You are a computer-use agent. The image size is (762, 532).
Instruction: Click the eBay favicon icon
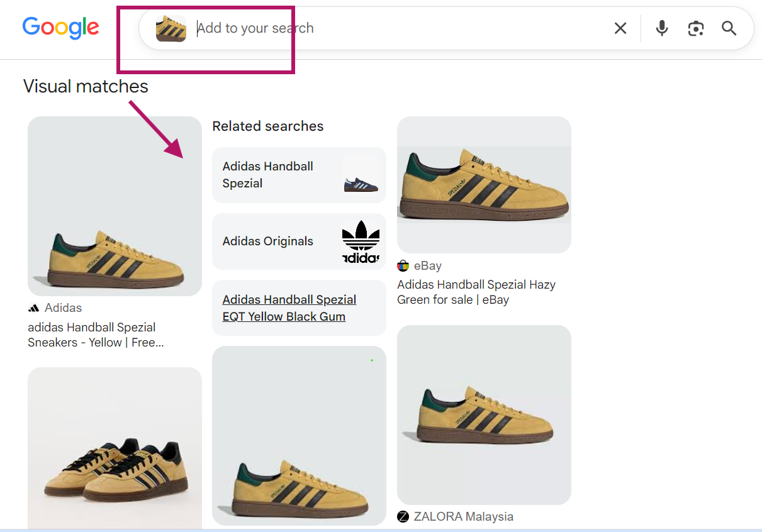[x=403, y=266]
